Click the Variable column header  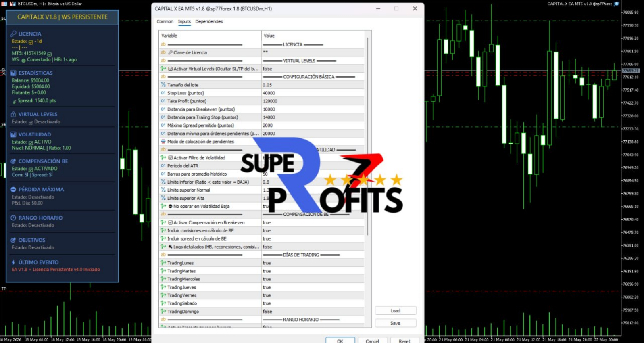tap(210, 36)
